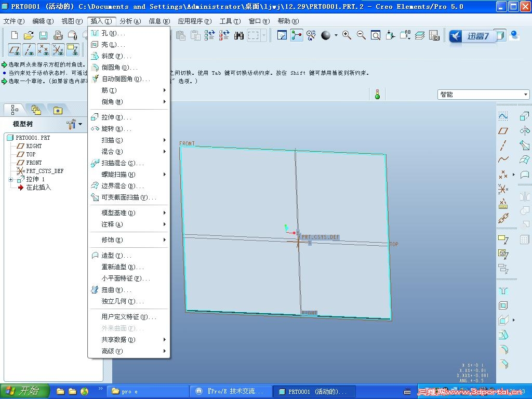Toggle datum point display
This screenshot has width=532, height=399.
pos(44,50)
